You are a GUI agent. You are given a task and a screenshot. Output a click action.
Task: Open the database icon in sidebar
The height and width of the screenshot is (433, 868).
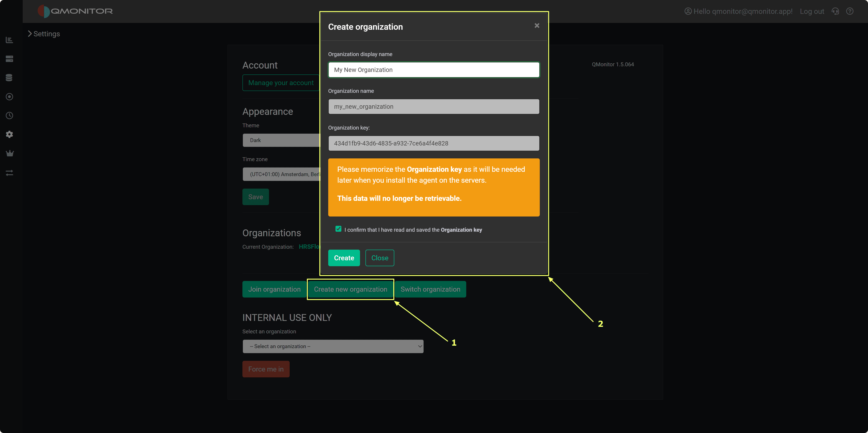coord(10,78)
